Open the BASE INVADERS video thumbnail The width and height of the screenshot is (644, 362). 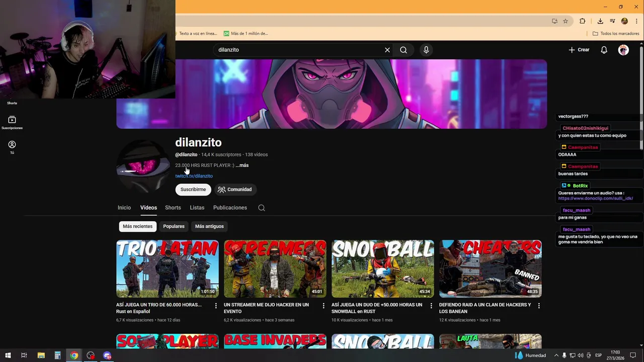pyautogui.click(x=275, y=341)
